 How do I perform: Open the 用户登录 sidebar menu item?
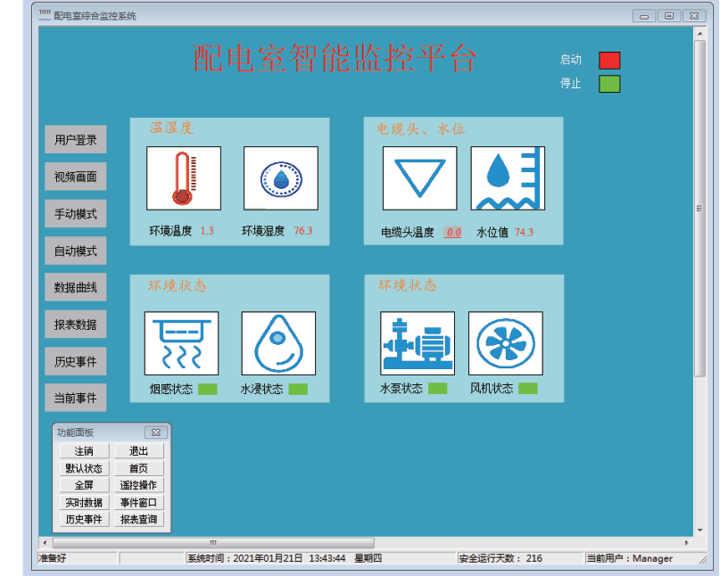pyautogui.click(x=76, y=140)
